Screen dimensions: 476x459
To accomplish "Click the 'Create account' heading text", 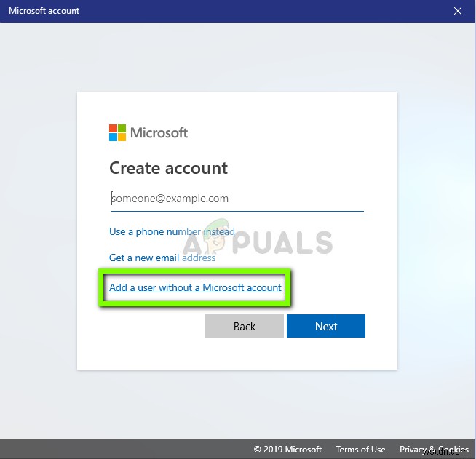I will point(168,168).
